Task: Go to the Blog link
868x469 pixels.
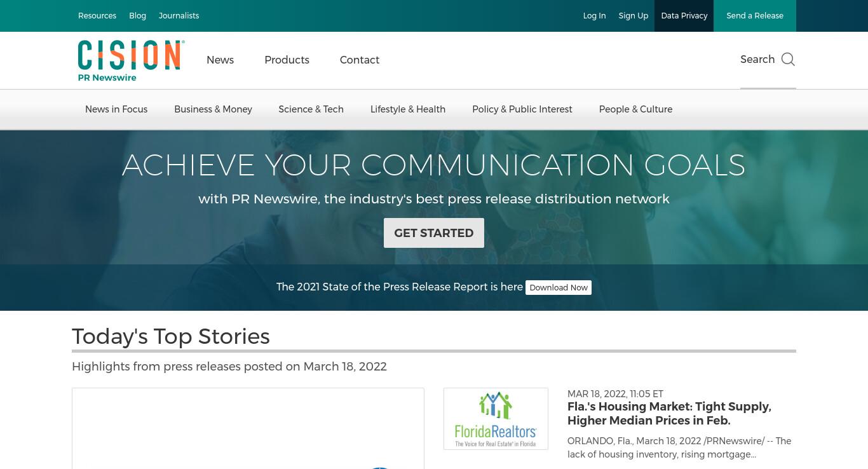Action: coord(137,16)
